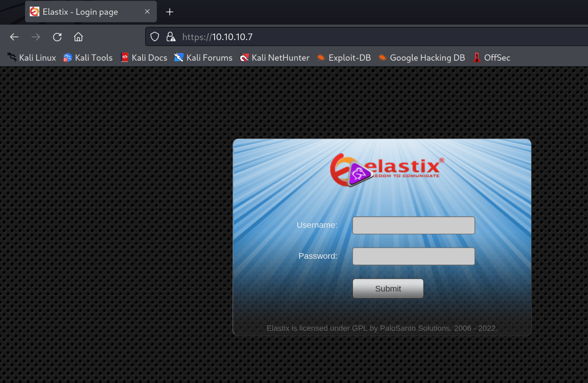The image size is (588, 383).
Task: Open the Kali Tools bookmark
Action: point(88,58)
